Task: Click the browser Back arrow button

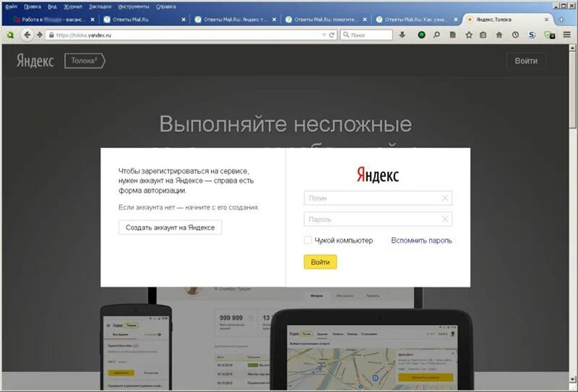Action: (27, 35)
